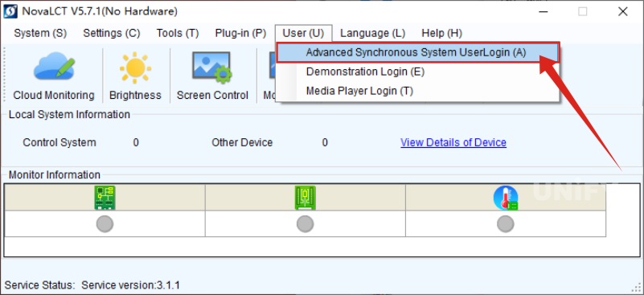The width and height of the screenshot is (644, 295).
Task: Open the Help (H) menu
Action: (x=442, y=33)
